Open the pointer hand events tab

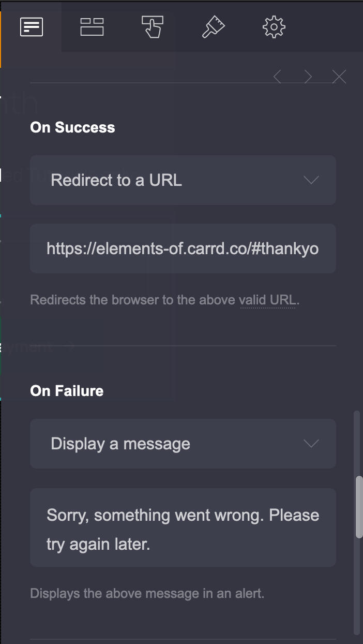[153, 26]
